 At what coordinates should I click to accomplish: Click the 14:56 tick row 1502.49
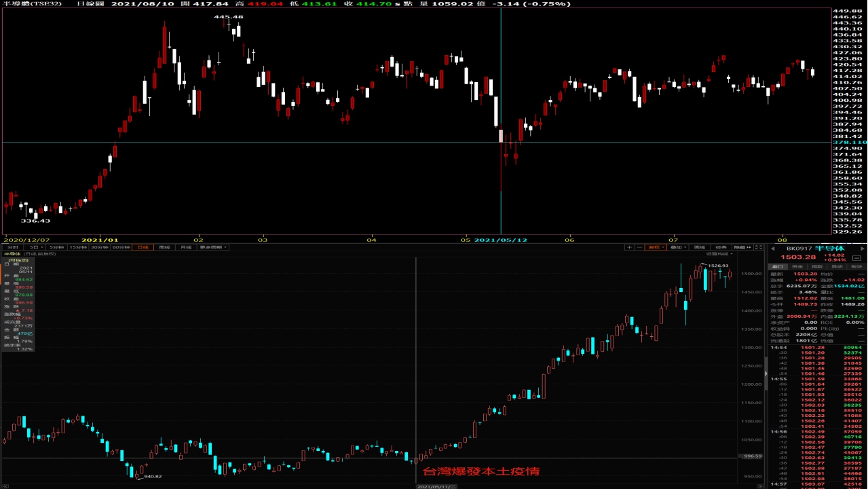pyautogui.click(x=817, y=432)
